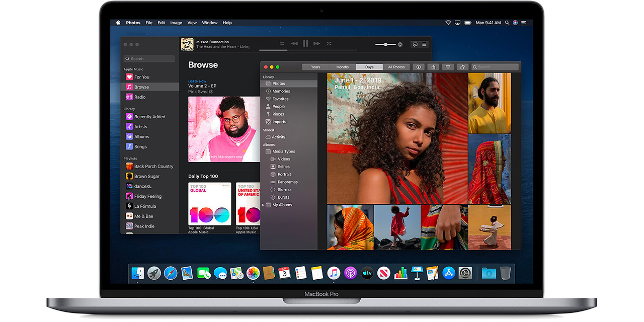Click the AirPlay icon in Music
The width and height of the screenshot is (644, 322).
coord(400,44)
